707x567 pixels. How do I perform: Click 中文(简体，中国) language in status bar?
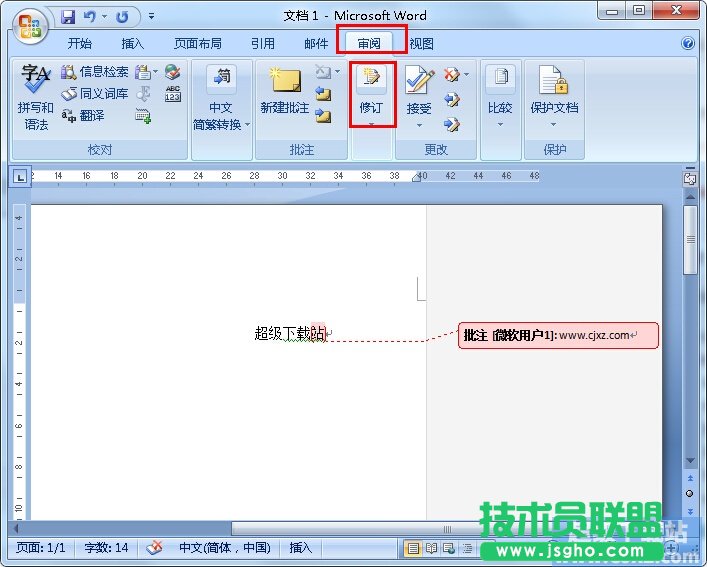(x=225, y=548)
